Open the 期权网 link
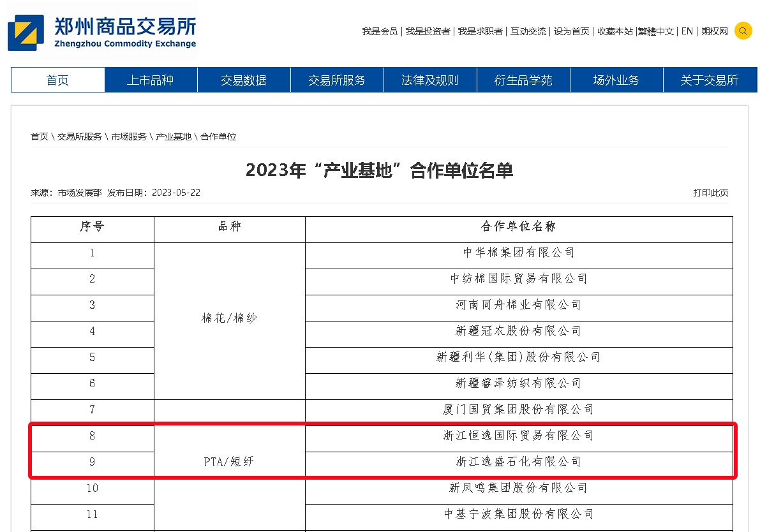 tap(714, 31)
